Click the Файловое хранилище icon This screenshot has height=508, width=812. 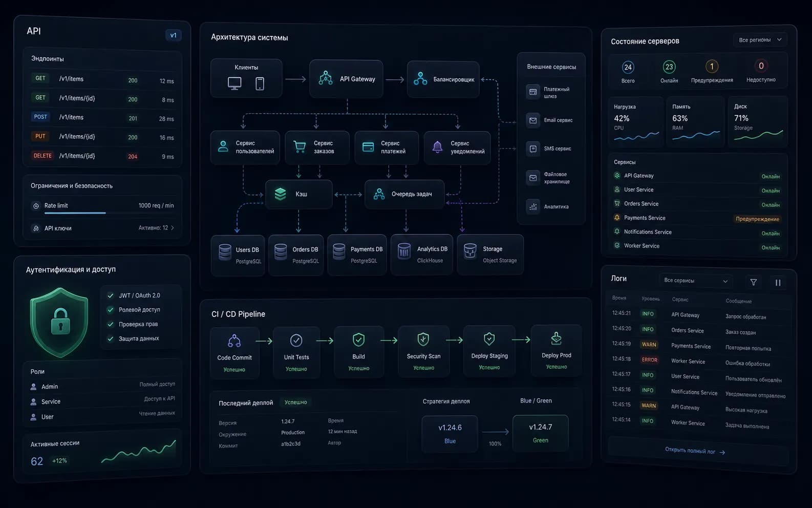(x=533, y=178)
